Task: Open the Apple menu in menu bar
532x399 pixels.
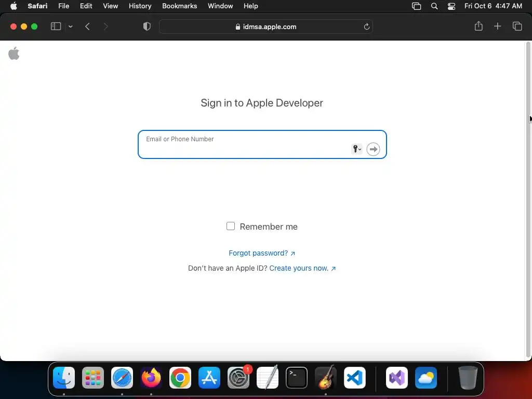Action: point(14,6)
